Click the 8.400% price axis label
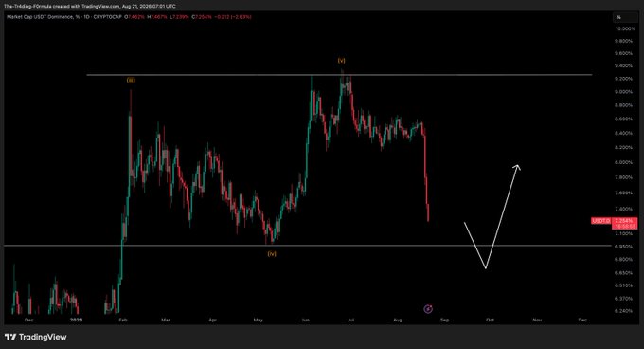 (623, 133)
